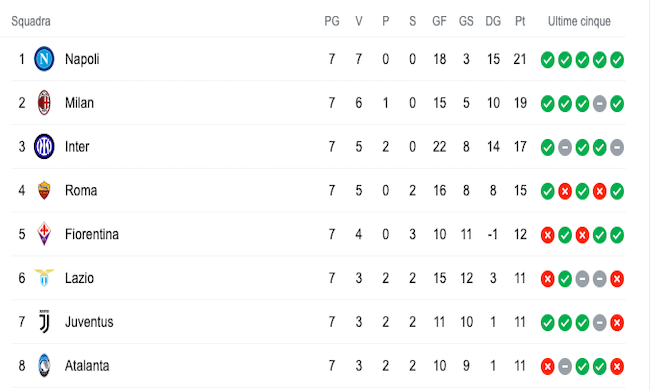
Task: Click the Atalanta club crest
Action: 44,366
